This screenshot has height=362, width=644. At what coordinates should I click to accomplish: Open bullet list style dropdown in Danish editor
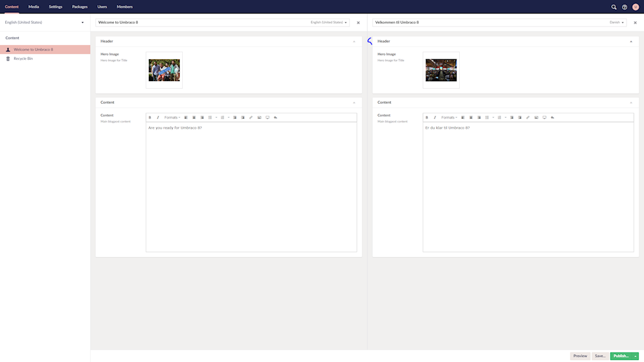[493, 117]
